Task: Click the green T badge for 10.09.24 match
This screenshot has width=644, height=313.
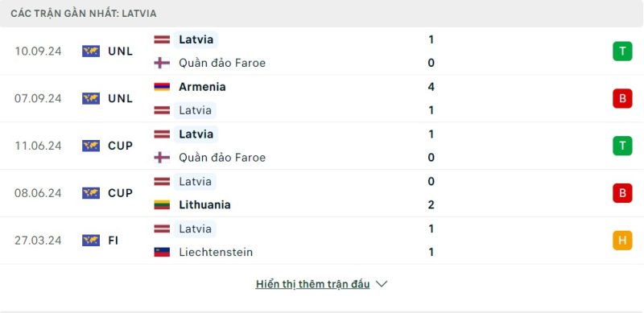Action: (622, 51)
